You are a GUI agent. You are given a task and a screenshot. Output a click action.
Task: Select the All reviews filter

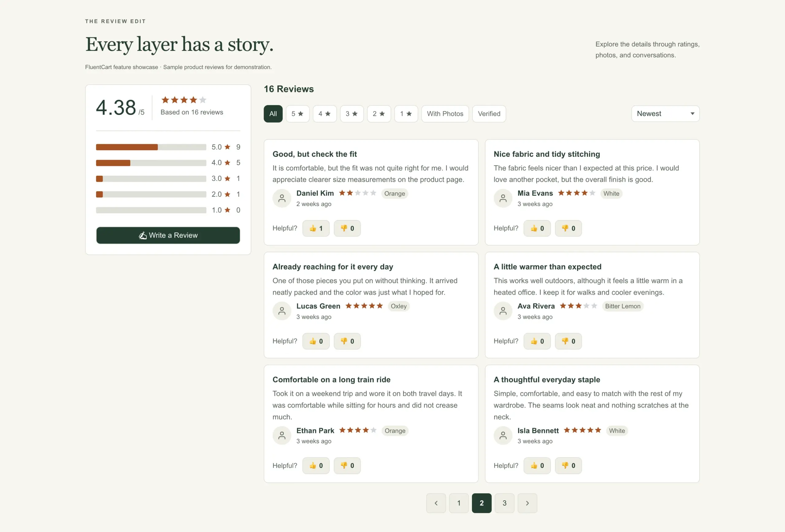pos(273,114)
